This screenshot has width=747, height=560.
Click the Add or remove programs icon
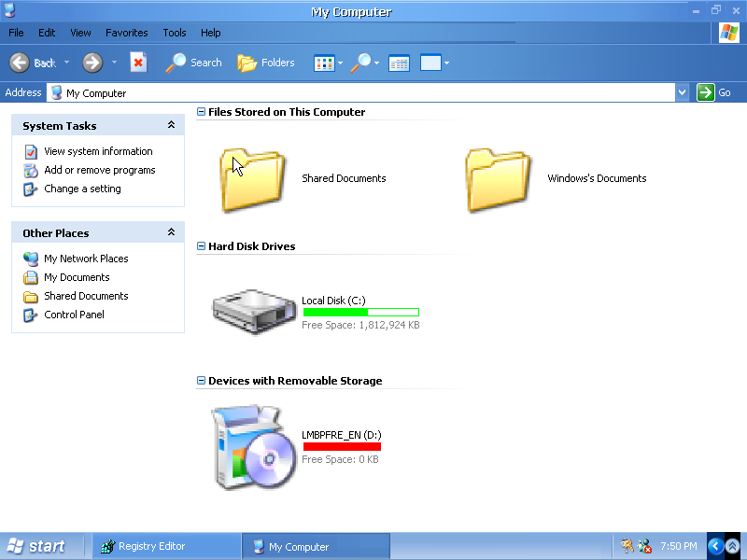tap(31, 171)
